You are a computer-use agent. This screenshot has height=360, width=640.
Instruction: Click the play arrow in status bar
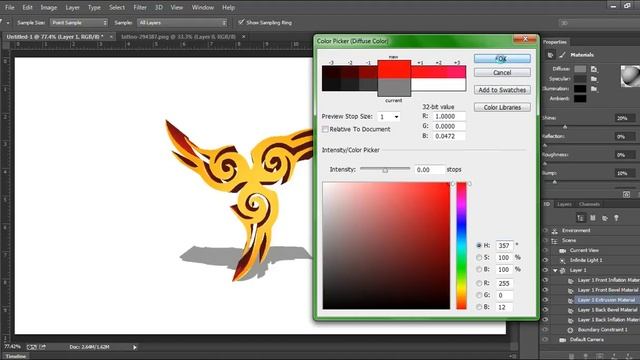(x=135, y=347)
